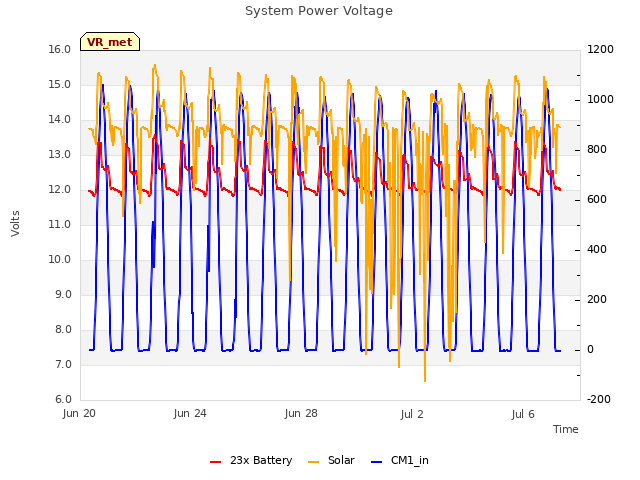Viewport: 640px width, 480px height.
Task: Click the 800 right axis value
Action: point(597,150)
